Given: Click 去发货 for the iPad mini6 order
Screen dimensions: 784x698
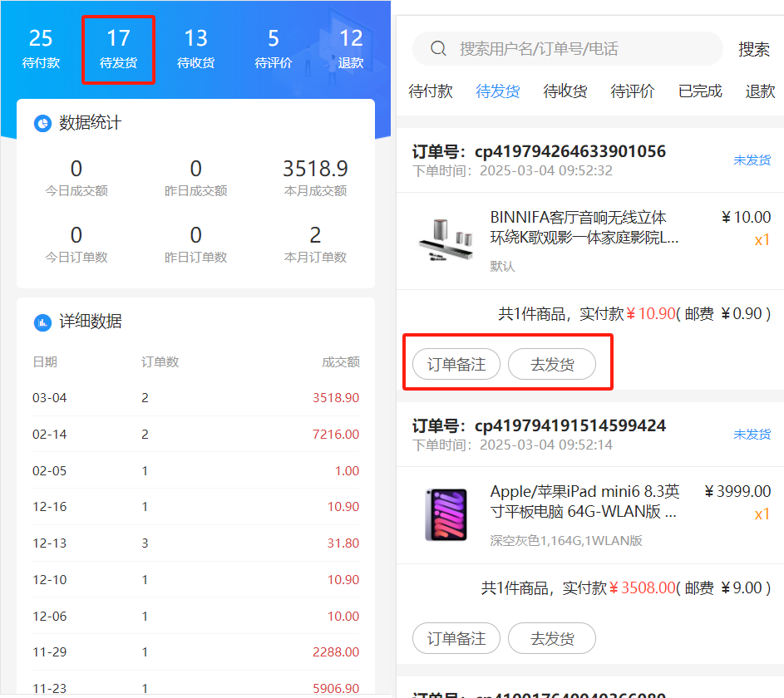Looking at the screenshot, I should tap(552, 639).
